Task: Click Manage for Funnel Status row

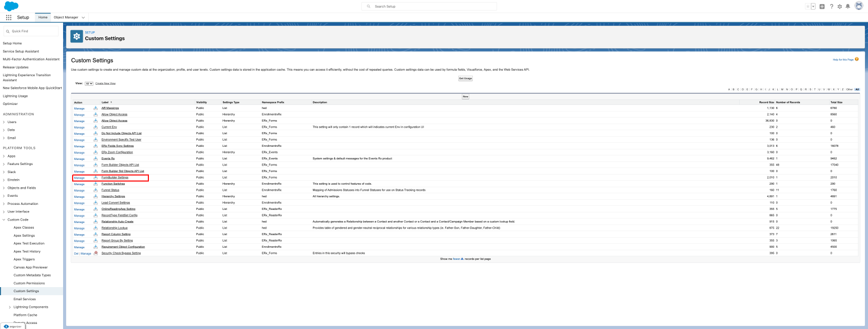Action: (x=79, y=190)
